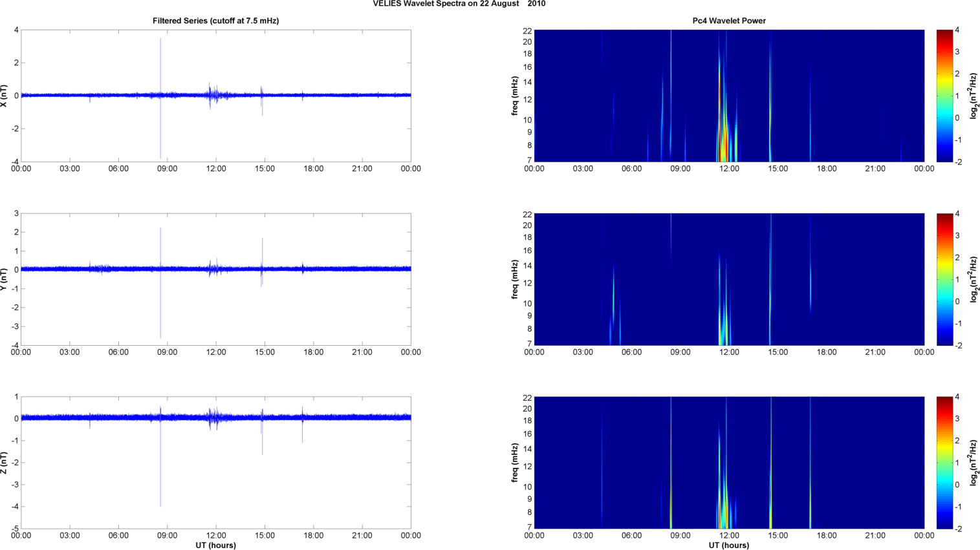Click the VELIES Wavelet Spectra figure title
The height and width of the screenshot is (550, 980).
[459, 4]
